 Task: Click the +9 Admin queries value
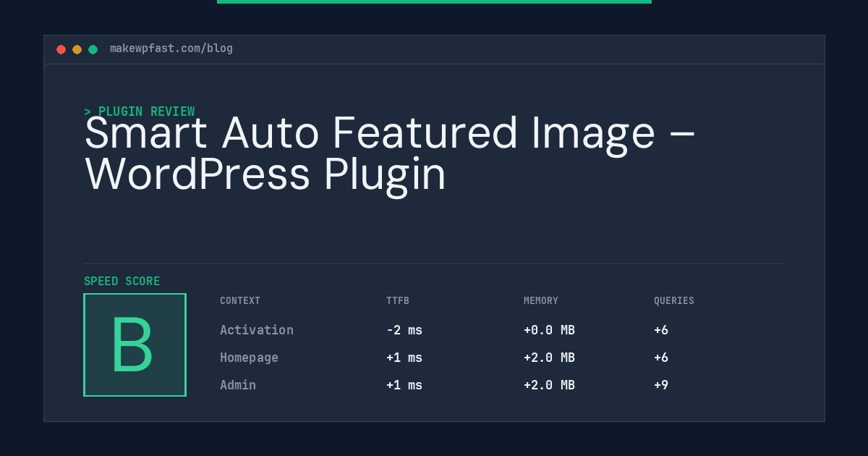[661, 385]
